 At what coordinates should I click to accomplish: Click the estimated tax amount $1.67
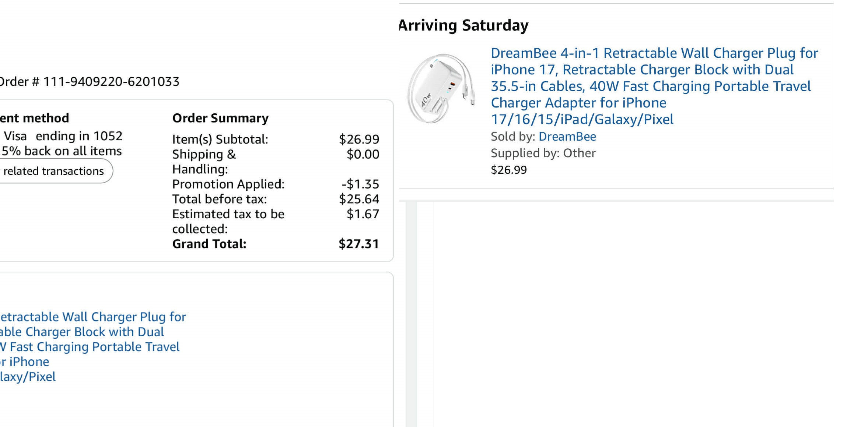pos(363,214)
